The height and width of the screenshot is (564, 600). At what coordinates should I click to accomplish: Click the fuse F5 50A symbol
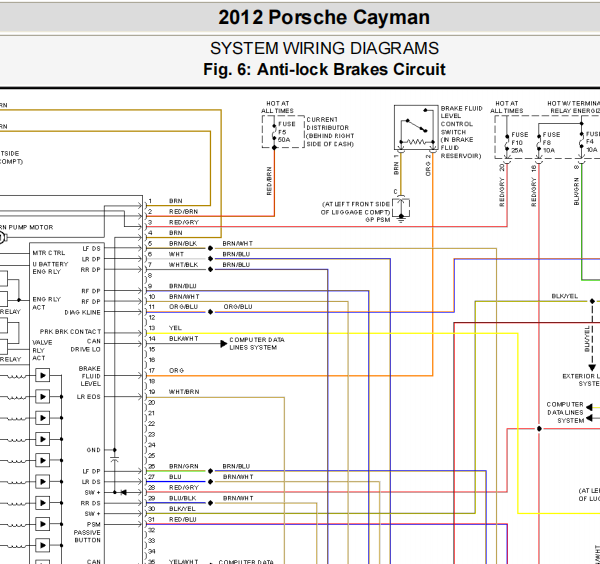click(274, 132)
